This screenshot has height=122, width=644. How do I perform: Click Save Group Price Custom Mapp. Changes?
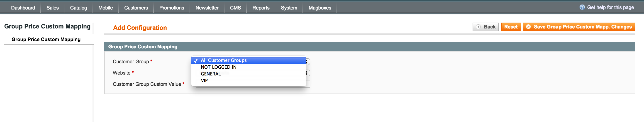point(579,27)
